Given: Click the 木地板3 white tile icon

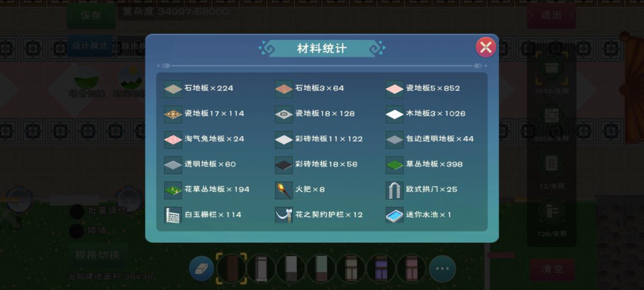Looking at the screenshot, I should 394,114.
